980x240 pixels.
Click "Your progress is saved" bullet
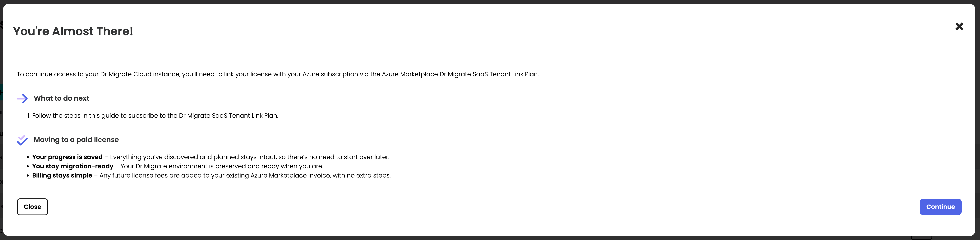coord(211,157)
